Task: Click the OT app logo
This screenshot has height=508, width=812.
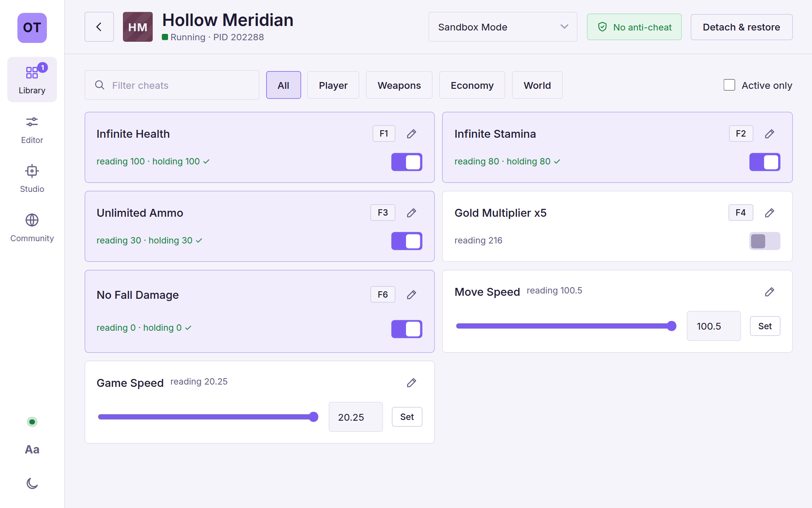Action: click(32, 27)
